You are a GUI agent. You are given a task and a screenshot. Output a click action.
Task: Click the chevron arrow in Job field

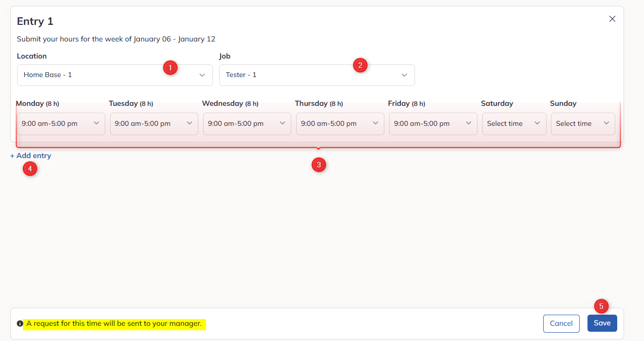[404, 75]
